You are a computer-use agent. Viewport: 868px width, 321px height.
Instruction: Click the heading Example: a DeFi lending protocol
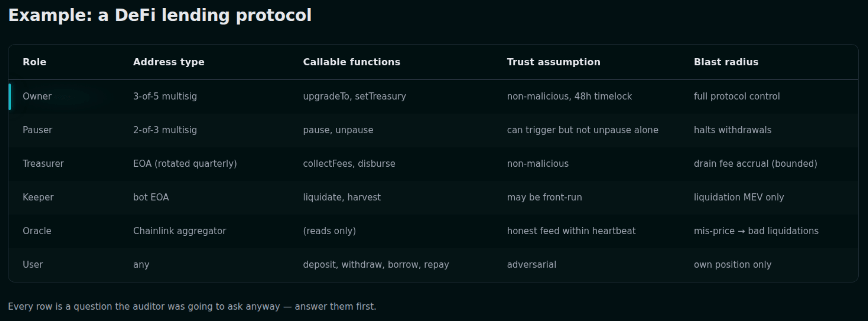pos(160,16)
